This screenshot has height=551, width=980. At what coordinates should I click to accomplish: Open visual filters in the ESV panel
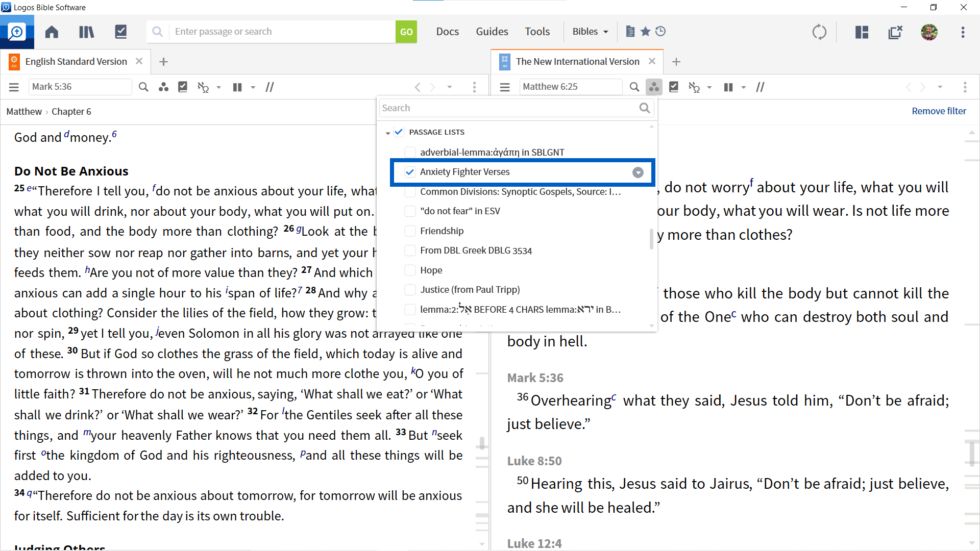point(163,87)
